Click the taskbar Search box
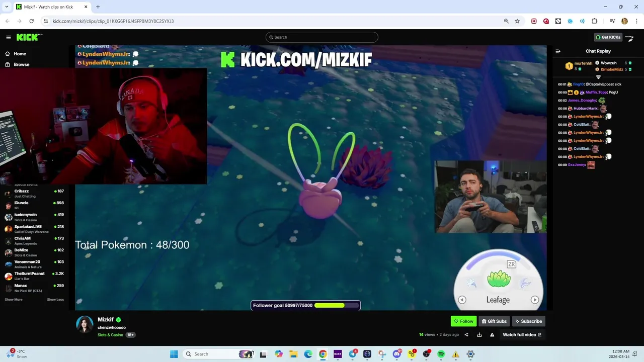 (218, 354)
